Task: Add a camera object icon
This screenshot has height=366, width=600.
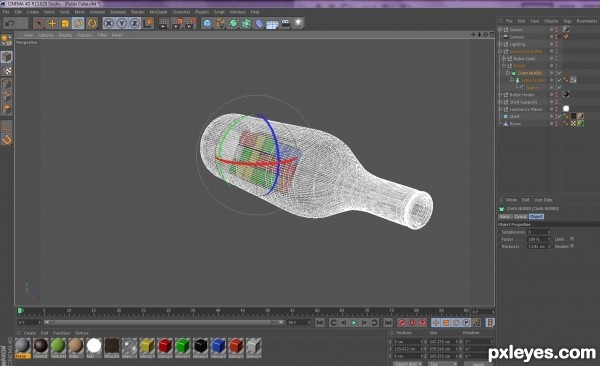Action: (285, 24)
